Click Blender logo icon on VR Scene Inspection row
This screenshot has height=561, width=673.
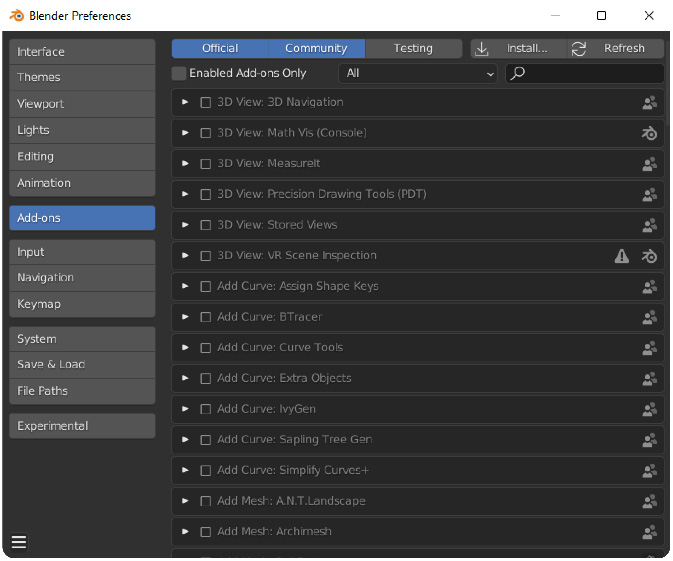point(649,256)
